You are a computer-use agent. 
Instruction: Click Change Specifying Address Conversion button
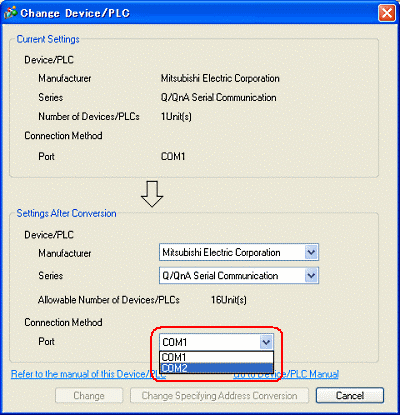[219, 396]
